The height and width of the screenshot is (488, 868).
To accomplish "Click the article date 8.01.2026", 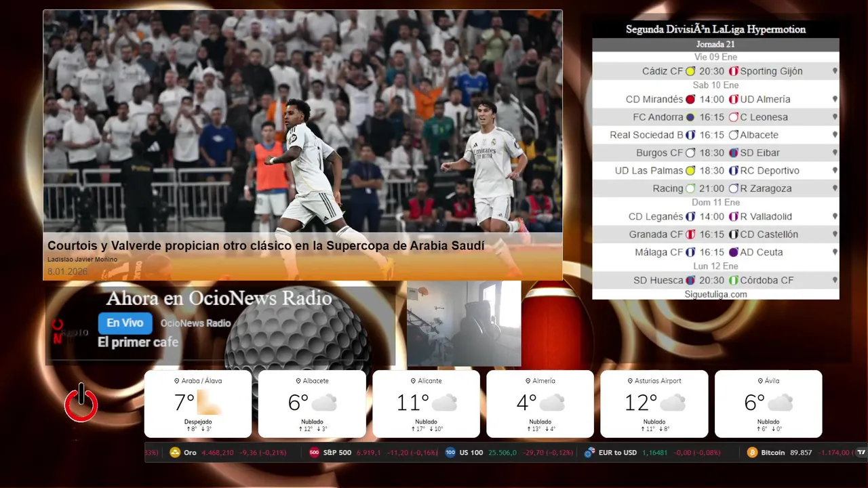I will coord(67,272).
